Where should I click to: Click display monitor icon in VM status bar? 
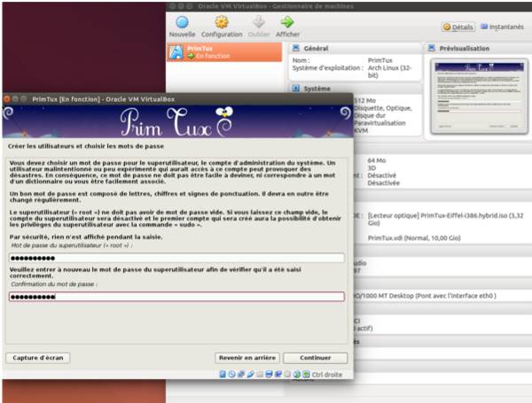click(x=269, y=374)
